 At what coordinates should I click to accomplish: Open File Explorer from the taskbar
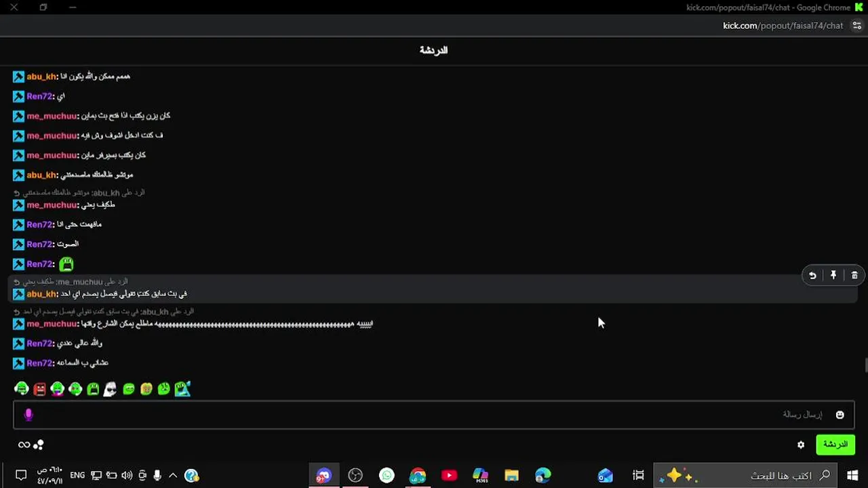[x=511, y=475]
